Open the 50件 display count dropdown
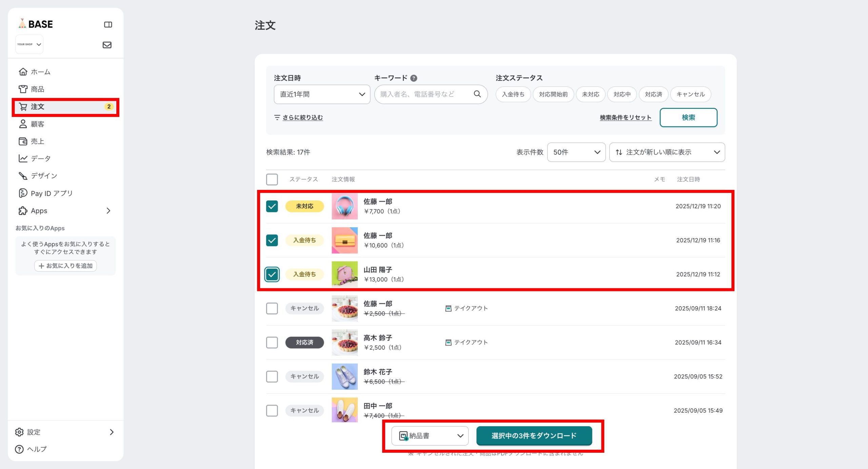 (576, 152)
